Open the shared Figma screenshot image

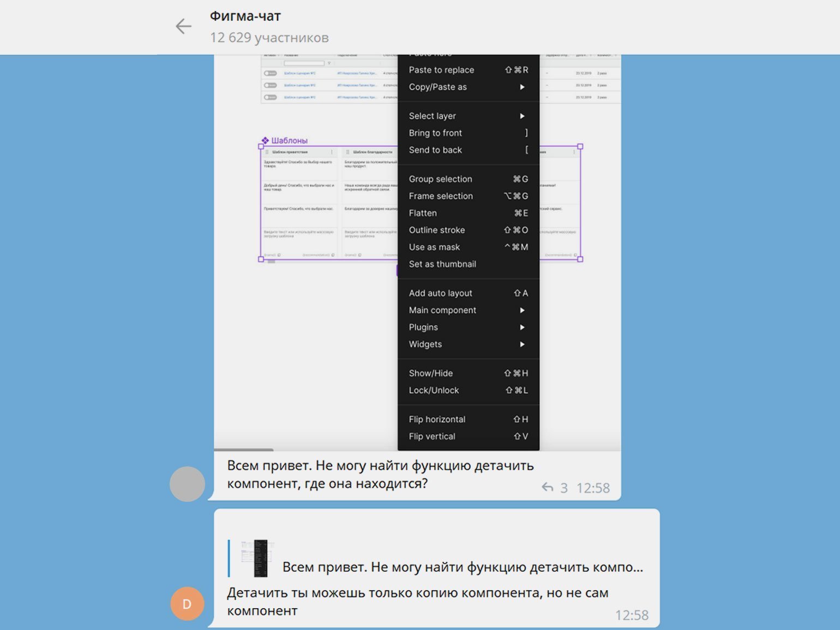[417, 253]
